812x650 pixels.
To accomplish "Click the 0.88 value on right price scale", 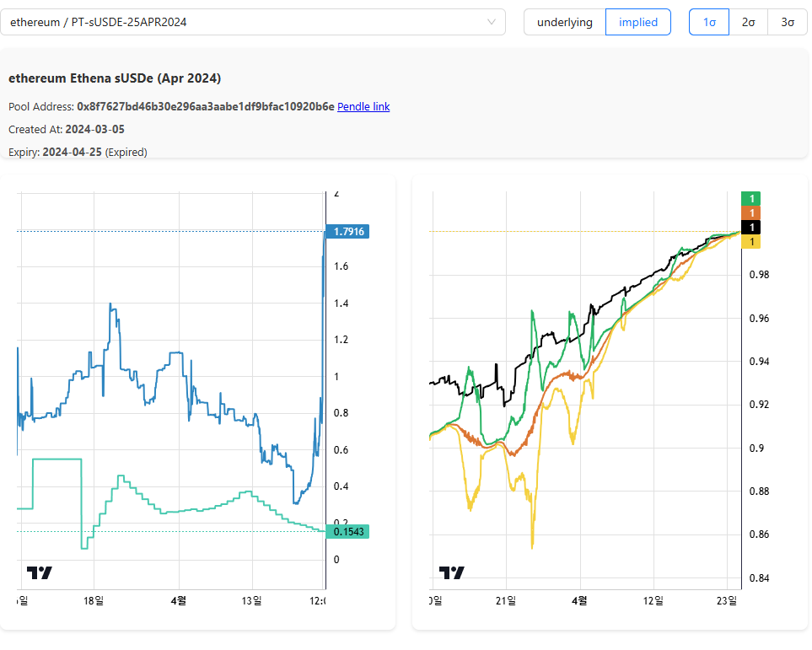I will coord(759,491).
